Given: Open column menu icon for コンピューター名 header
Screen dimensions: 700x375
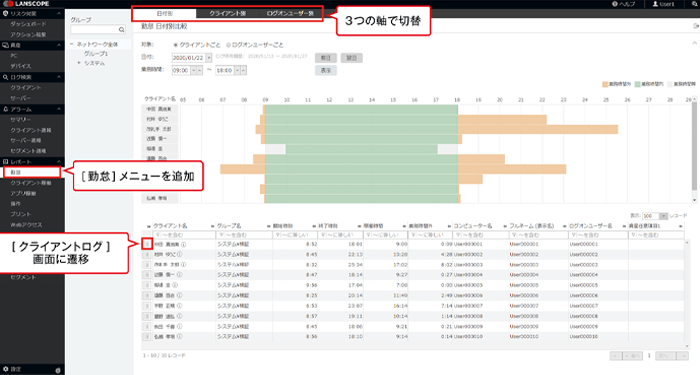Looking at the screenshot, I should tap(505, 226).
